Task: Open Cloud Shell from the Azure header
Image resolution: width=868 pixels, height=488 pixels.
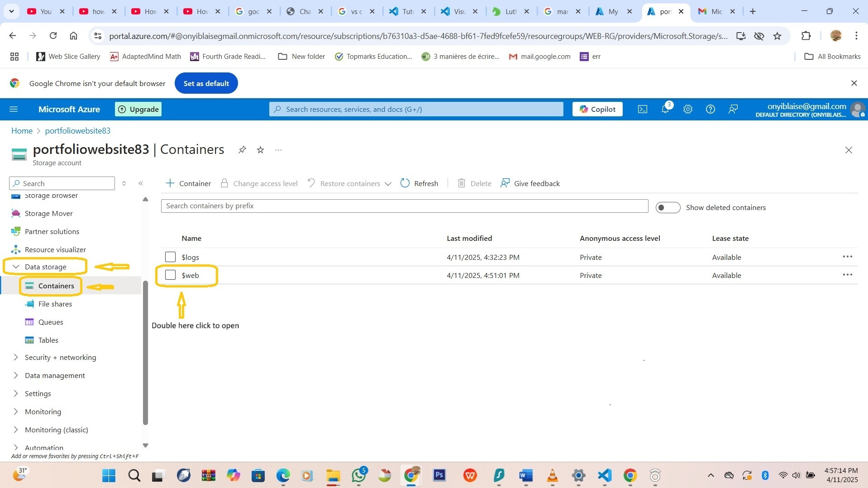Action: tap(643, 109)
